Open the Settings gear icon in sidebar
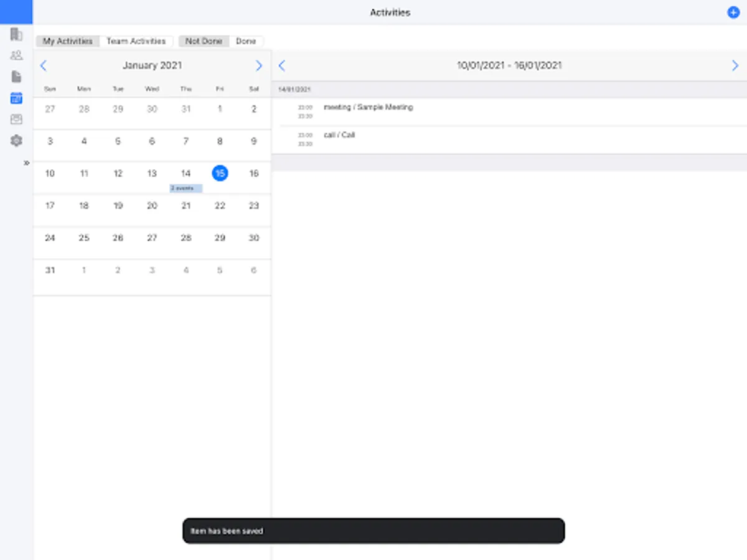This screenshot has width=747, height=560. tap(16, 141)
